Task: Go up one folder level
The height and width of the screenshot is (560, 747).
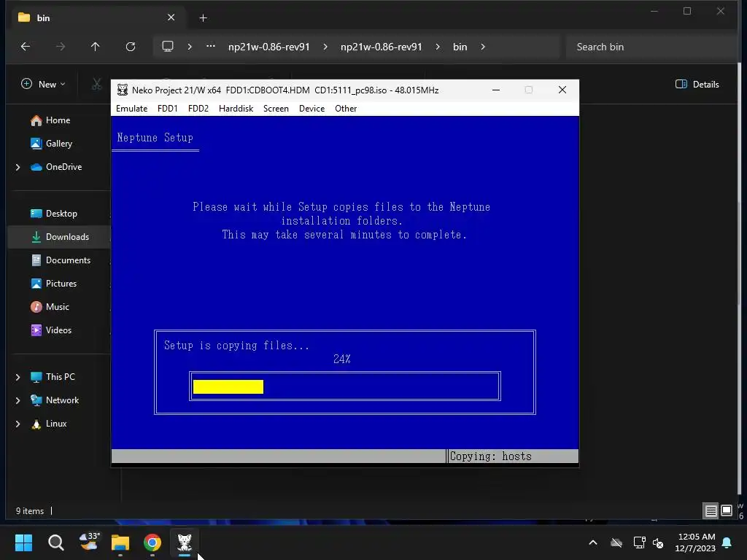Action: click(x=96, y=47)
